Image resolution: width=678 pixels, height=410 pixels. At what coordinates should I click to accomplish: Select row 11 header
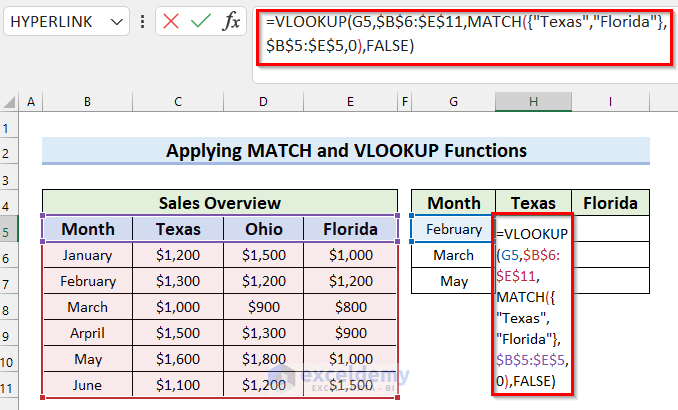pos(9,384)
